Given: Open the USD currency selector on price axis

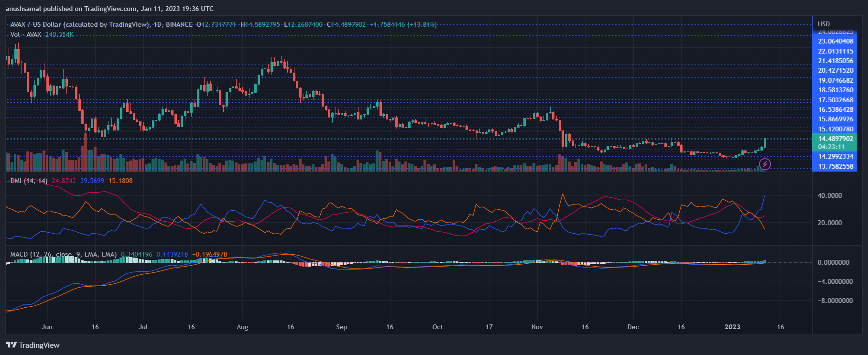Looking at the screenshot, I should [x=824, y=24].
